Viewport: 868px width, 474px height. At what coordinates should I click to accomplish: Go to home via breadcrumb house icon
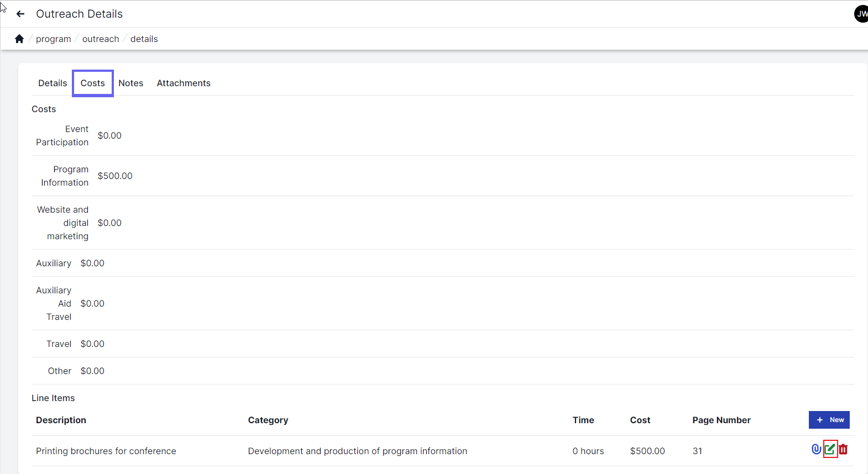(x=19, y=39)
